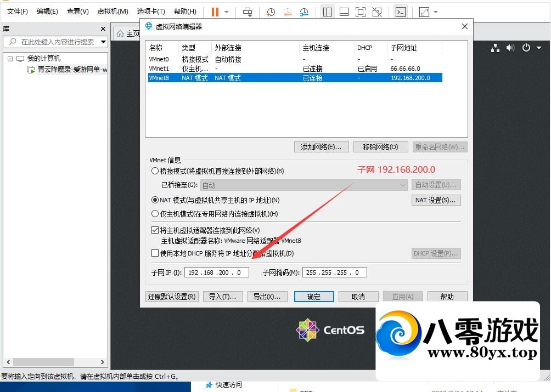Enter full screen mode icon
551x392 pixels.
click(x=360, y=12)
